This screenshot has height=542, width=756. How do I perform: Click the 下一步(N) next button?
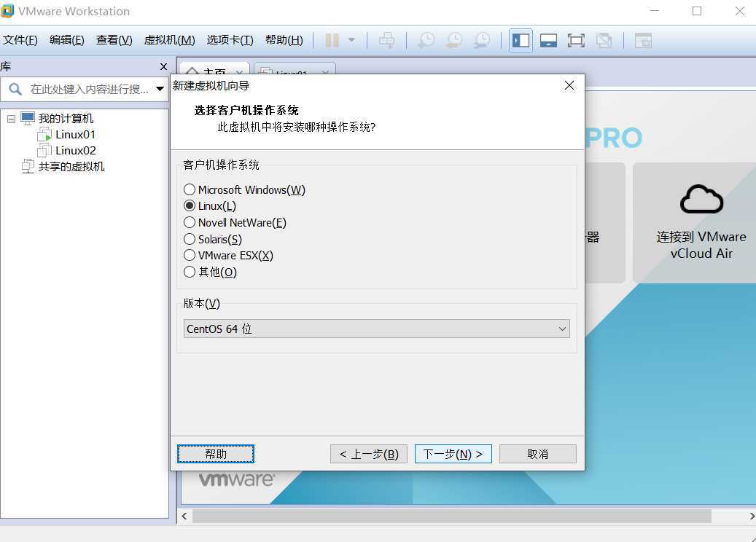453,454
